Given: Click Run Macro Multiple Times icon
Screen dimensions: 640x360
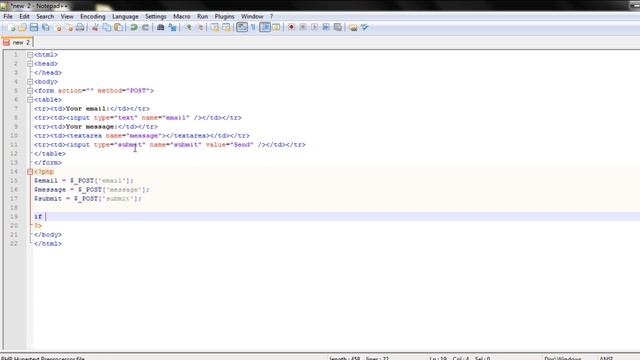Looking at the screenshot, I should (326, 27).
